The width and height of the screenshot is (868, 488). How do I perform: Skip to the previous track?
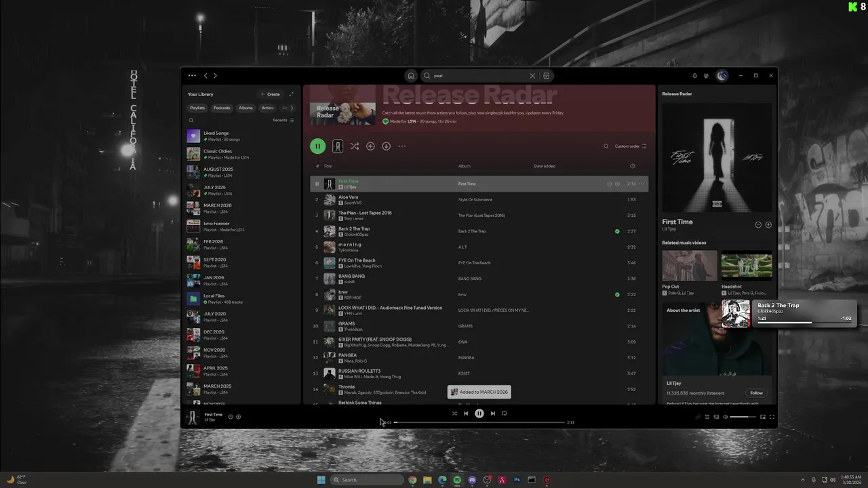(466, 413)
